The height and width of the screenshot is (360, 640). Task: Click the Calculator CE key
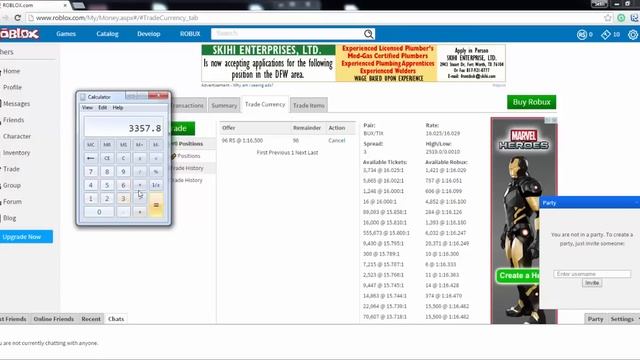coord(107,158)
